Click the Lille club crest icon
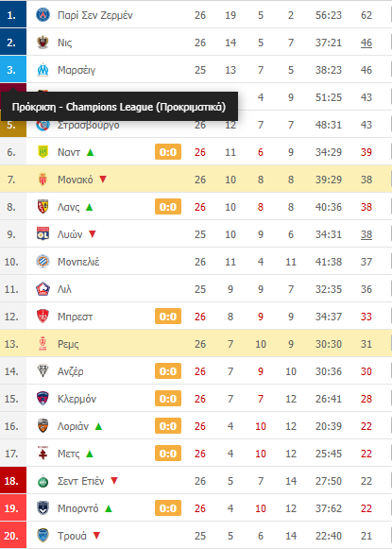Screen dimensions: 392x549 point(43,289)
